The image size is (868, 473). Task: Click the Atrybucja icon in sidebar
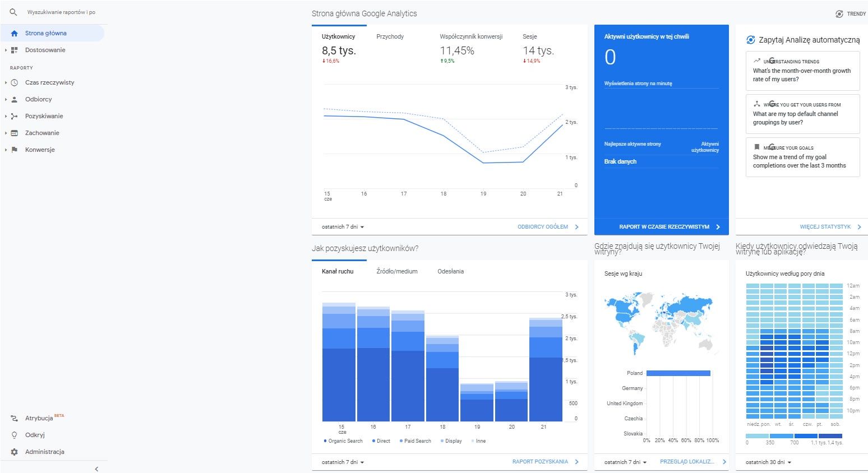click(x=15, y=418)
